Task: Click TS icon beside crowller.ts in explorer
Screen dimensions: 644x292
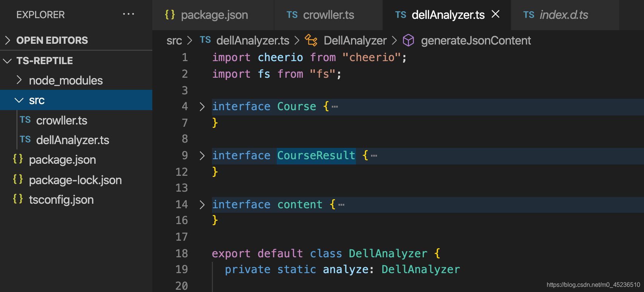Action: [25, 120]
